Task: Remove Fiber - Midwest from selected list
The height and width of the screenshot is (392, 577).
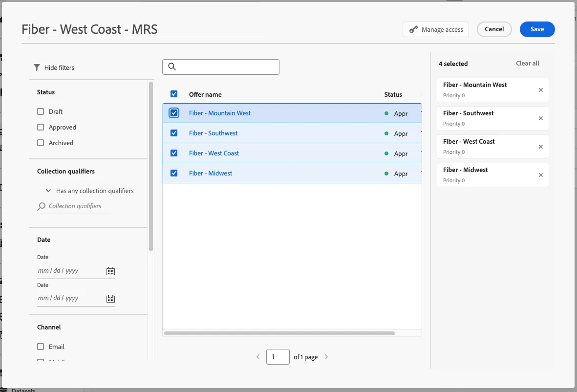Action: [x=540, y=175]
